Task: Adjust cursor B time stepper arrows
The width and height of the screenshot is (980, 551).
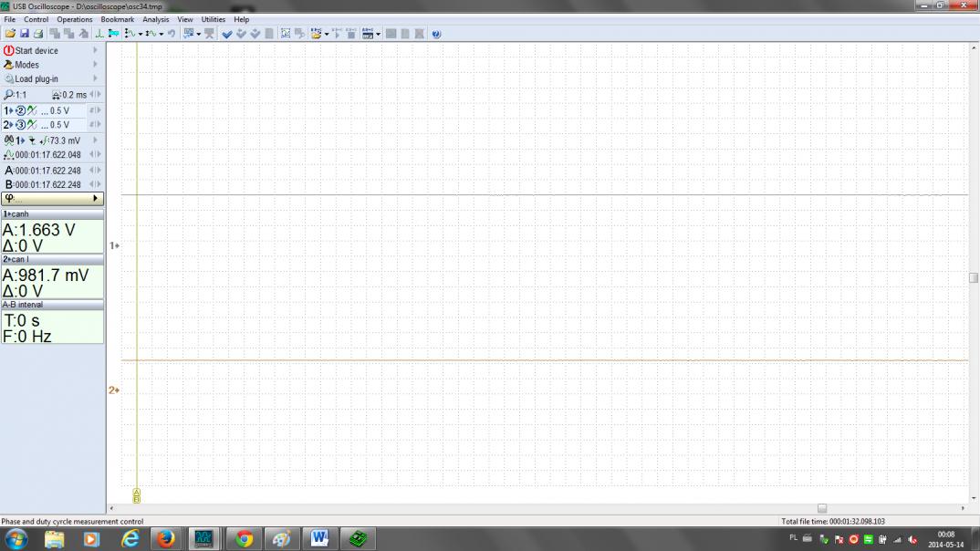Action: 95,184
